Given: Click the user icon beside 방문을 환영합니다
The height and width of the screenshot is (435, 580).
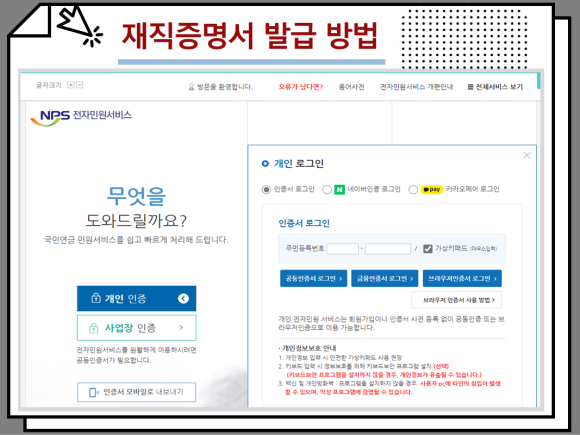Looking at the screenshot, I should (x=191, y=87).
